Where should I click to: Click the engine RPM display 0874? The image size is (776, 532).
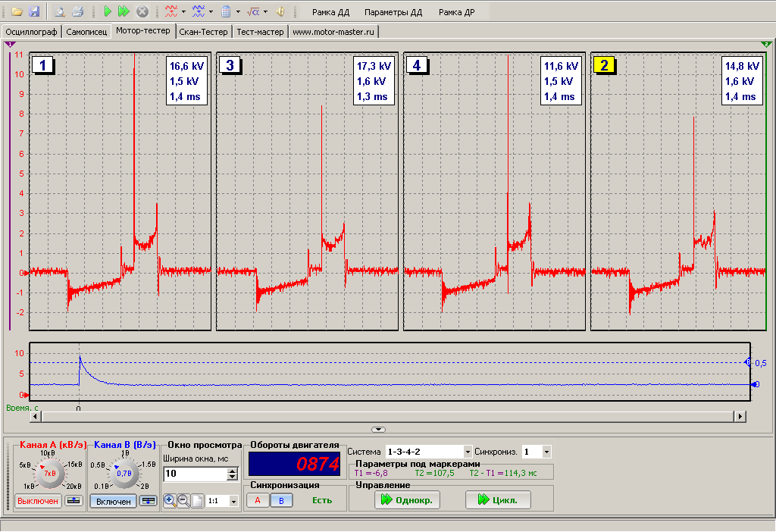[295, 464]
